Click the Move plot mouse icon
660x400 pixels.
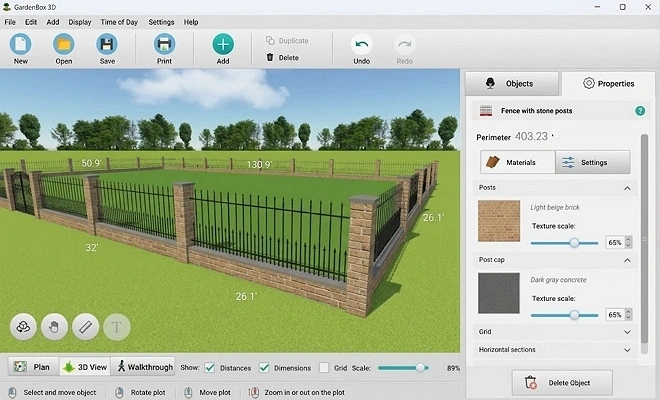click(189, 392)
